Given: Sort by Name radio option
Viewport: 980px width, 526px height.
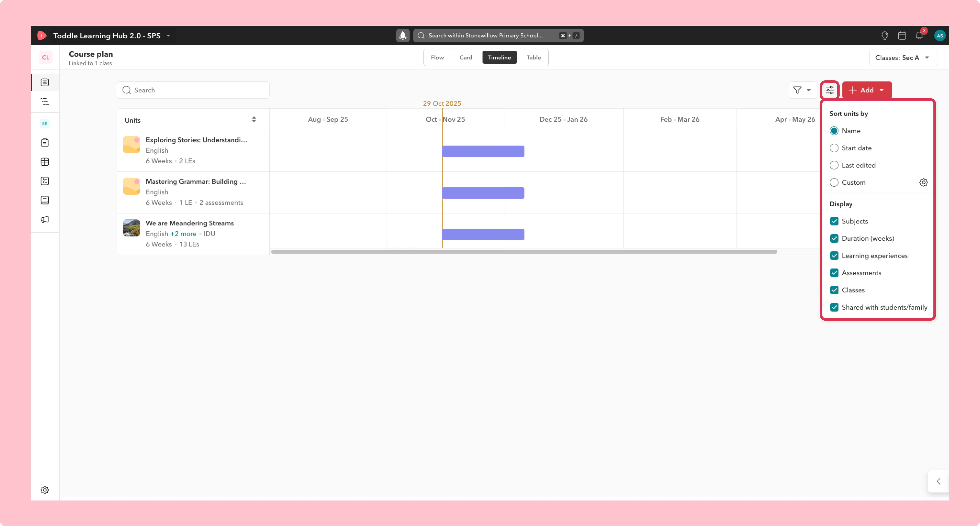Looking at the screenshot, I should point(834,131).
